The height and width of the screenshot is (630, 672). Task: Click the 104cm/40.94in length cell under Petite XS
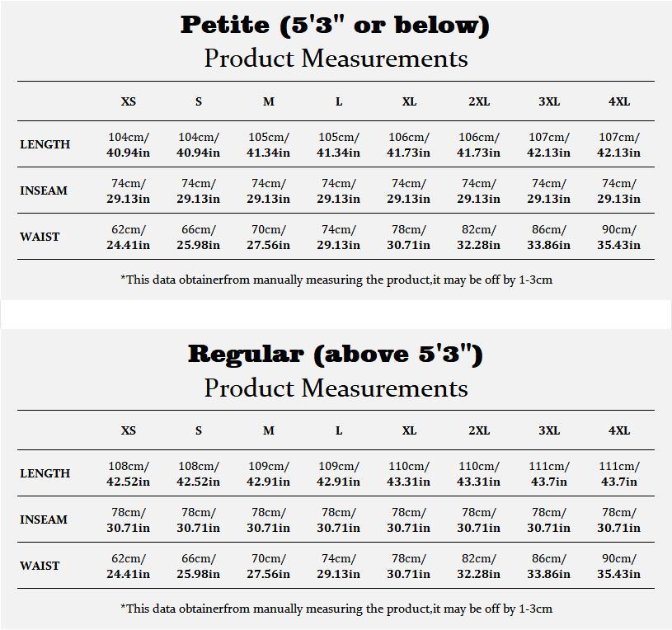coord(129,144)
